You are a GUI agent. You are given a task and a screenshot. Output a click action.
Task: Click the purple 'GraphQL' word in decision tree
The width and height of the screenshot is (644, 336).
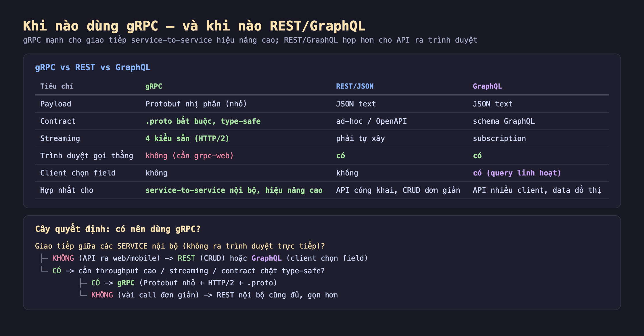(x=267, y=258)
